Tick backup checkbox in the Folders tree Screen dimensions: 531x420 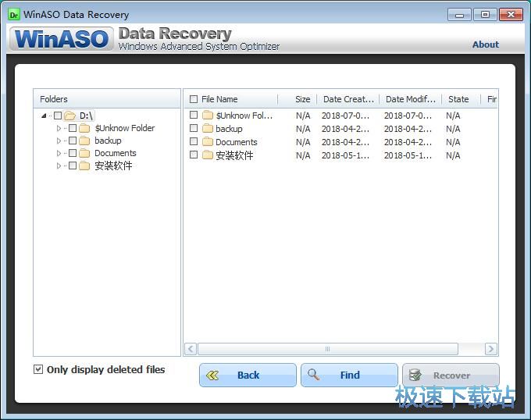click(x=73, y=141)
